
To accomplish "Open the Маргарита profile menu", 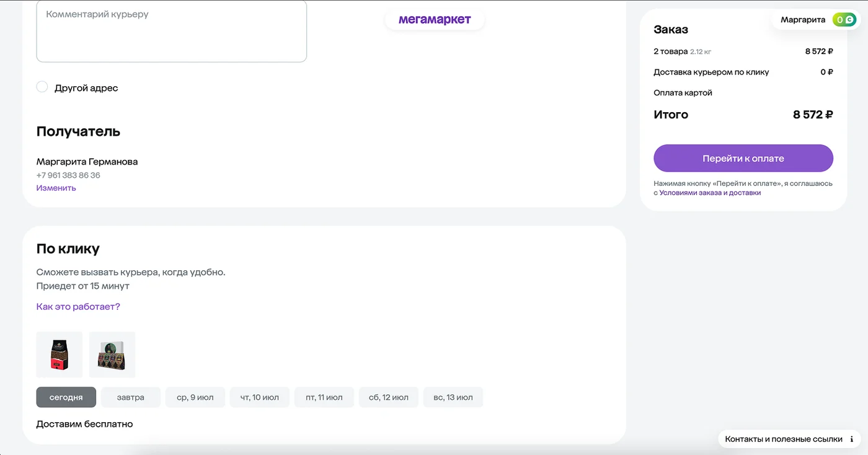I will click(x=803, y=20).
